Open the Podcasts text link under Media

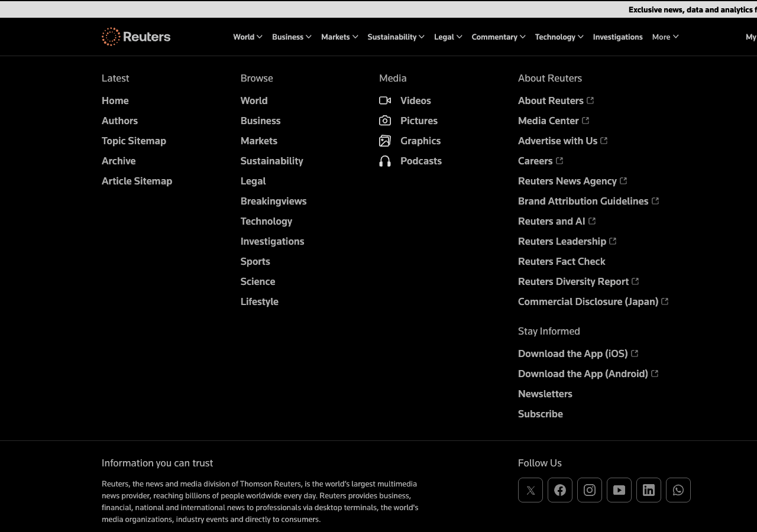(x=421, y=161)
